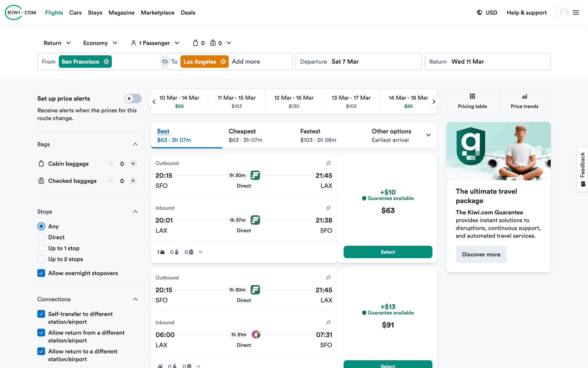Open the Return trip type dropdown

click(57, 43)
